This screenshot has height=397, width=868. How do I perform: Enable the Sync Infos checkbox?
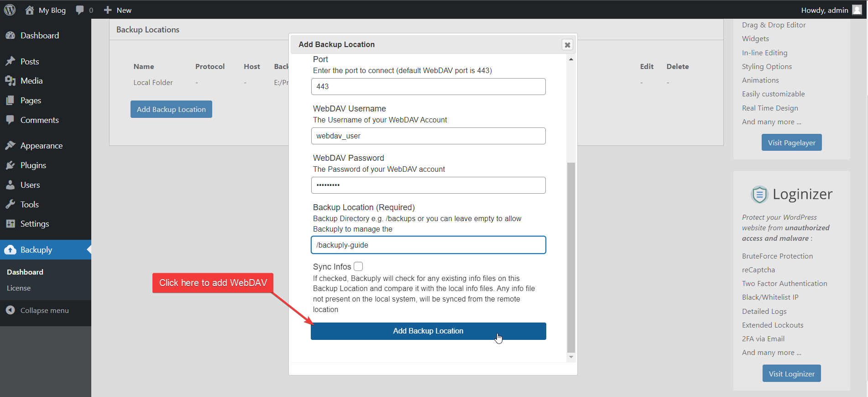pyautogui.click(x=358, y=266)
